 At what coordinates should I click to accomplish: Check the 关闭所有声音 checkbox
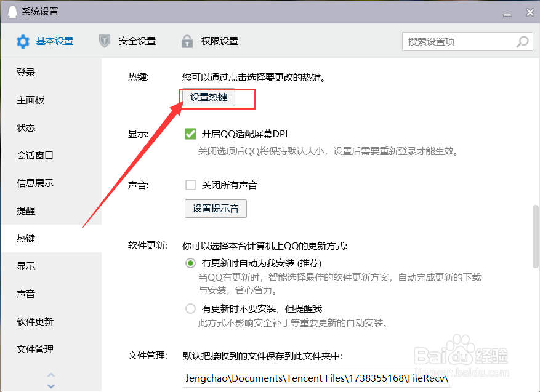pyautogui.click(x=190, y=185)
